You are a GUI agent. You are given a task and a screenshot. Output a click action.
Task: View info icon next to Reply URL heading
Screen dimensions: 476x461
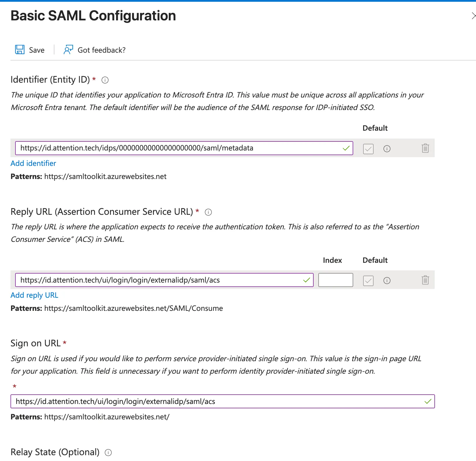(208, 212)
